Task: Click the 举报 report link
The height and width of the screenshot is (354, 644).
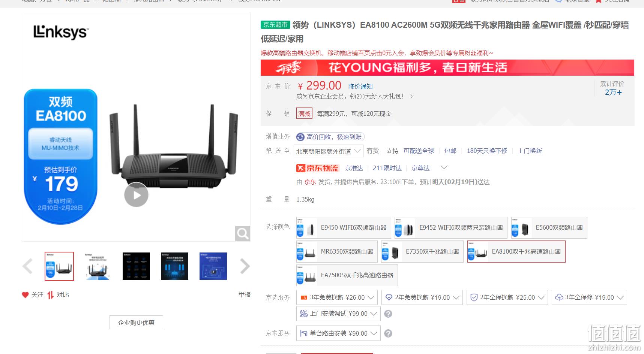Action: coord(245,295)
